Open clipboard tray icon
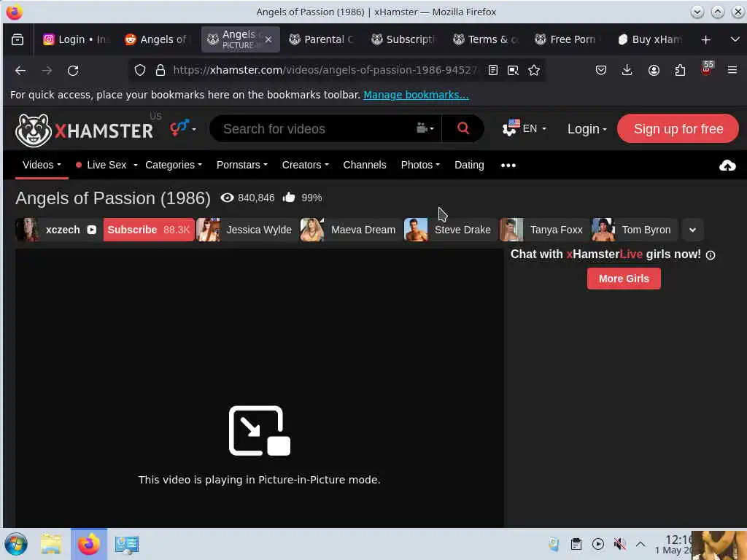 [576, 544]
